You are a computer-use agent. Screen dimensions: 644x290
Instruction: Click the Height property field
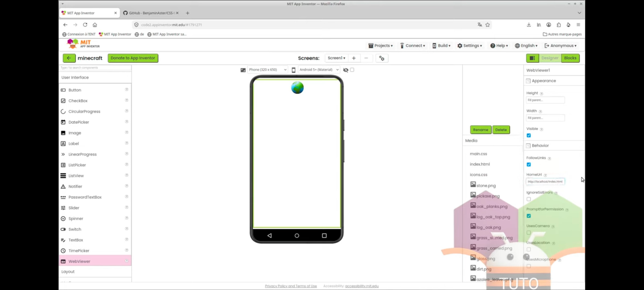[545, 100]
